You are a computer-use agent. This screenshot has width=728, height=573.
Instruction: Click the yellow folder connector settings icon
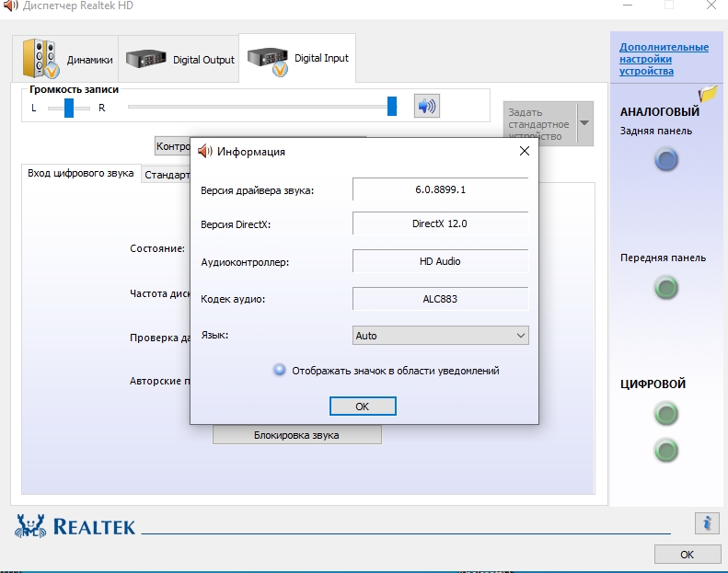[708, 93]
